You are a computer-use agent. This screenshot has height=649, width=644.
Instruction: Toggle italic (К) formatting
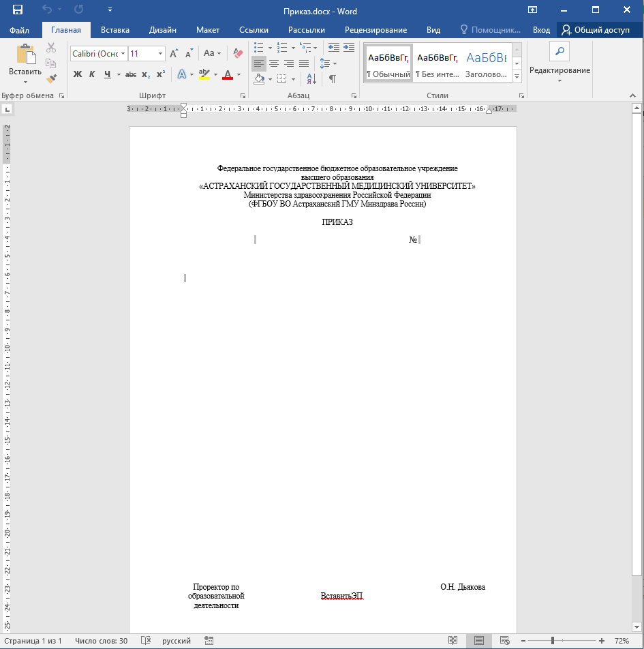pyautogui.click(x=92, y=74)
